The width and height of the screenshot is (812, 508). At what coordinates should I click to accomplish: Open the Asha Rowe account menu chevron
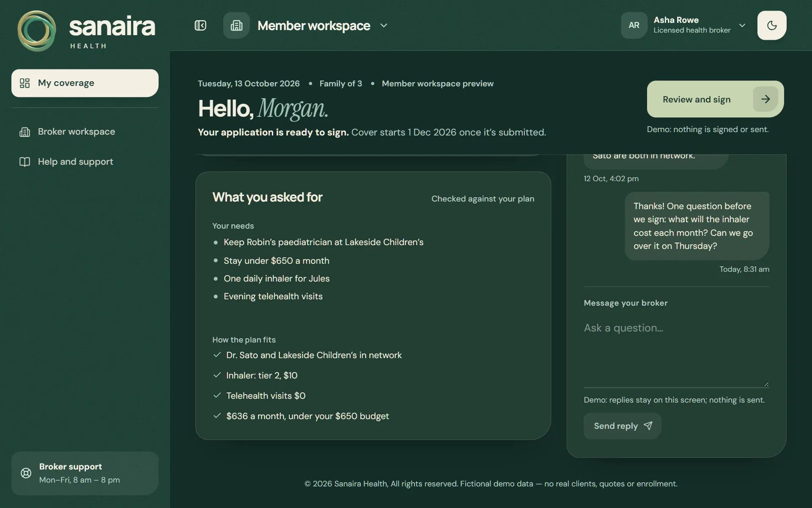coord(742,25)
